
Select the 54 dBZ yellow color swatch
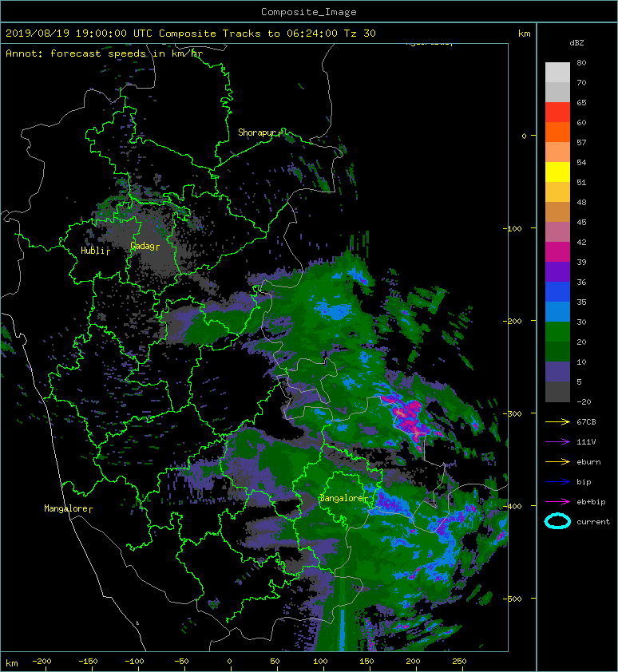[557, 172]
